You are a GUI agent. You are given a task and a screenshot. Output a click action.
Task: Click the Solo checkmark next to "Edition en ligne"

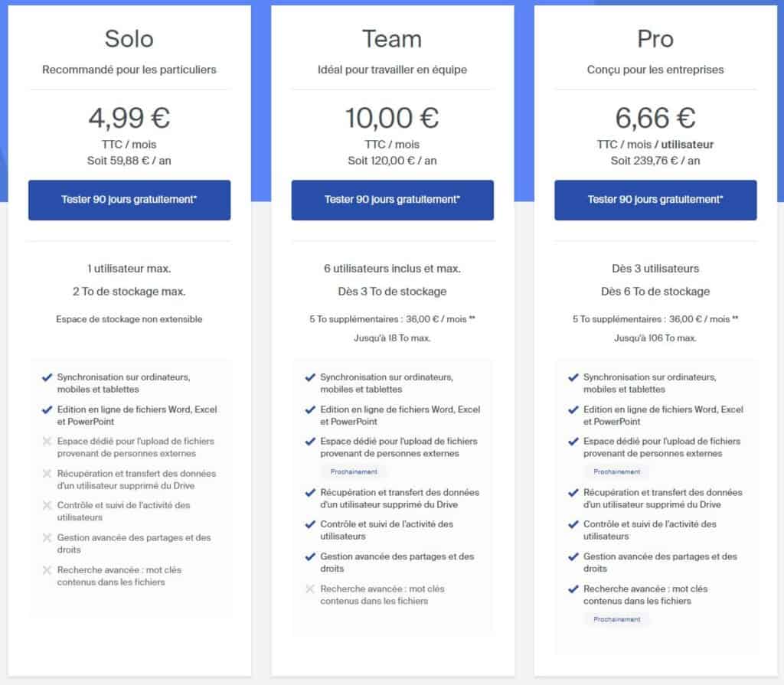[47, 409]
